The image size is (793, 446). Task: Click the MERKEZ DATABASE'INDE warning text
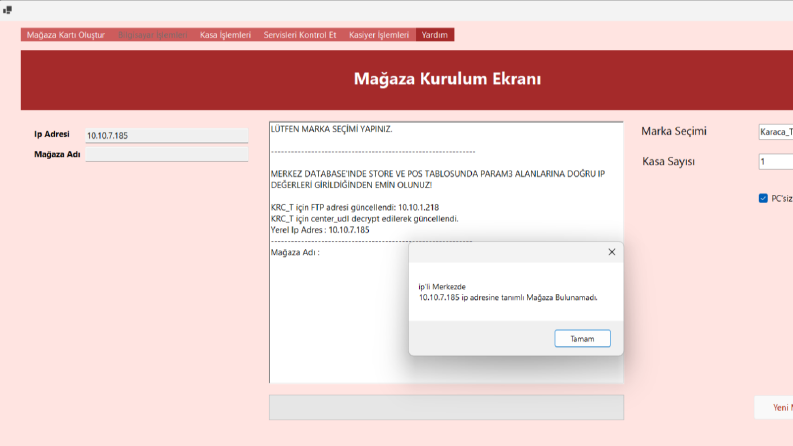[437, 179]
